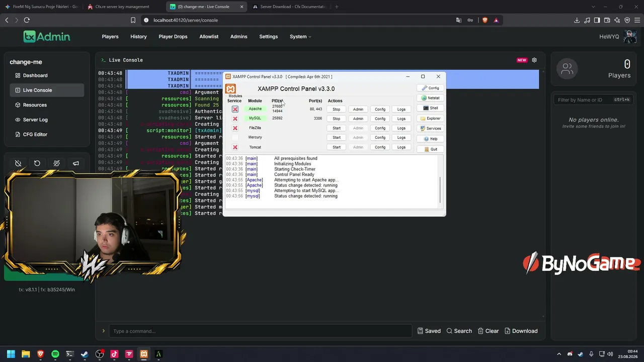
Task: Toggle the browser sidebar panel icon
Action: 597,20
